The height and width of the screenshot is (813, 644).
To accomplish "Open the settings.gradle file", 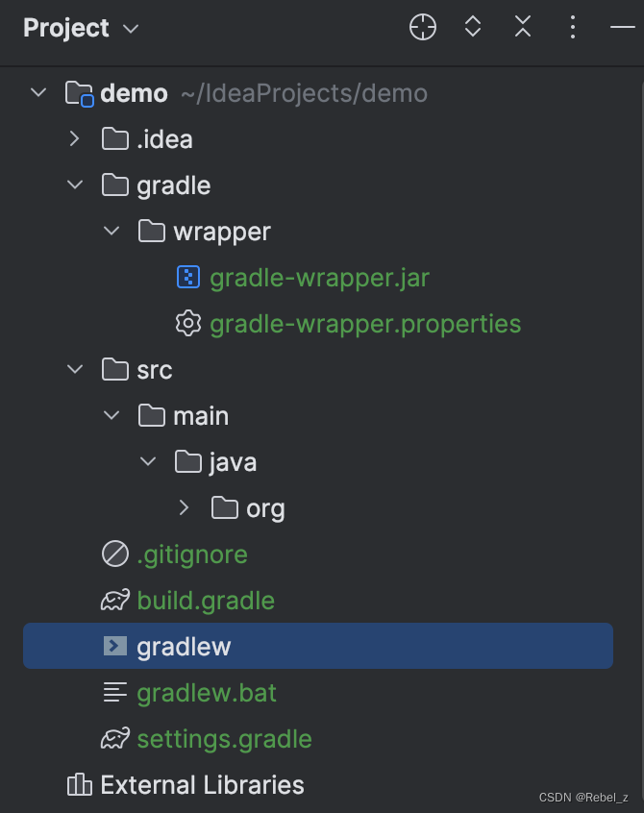I will 224,738.
